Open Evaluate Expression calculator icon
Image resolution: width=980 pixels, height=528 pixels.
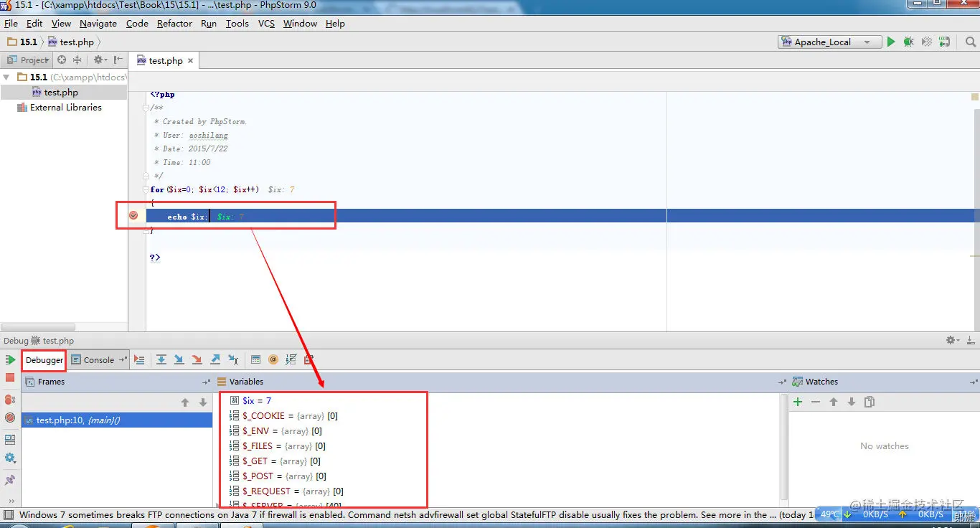click(255, 359)
